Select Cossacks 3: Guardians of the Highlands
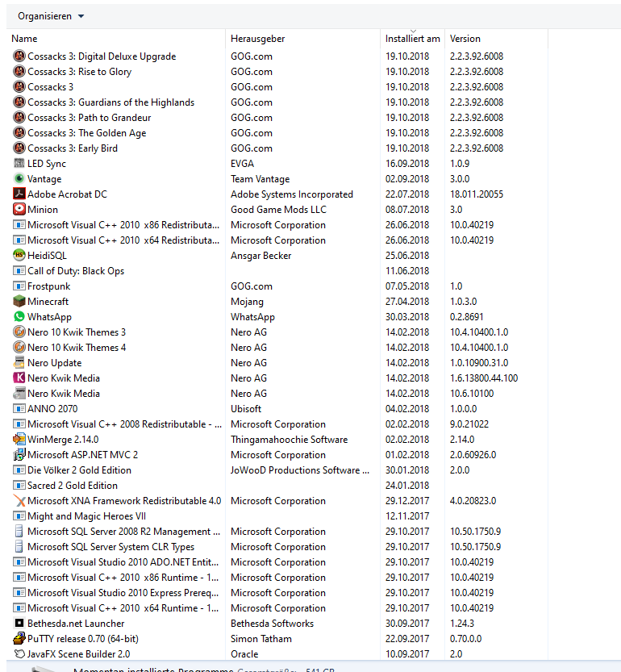 [111, 102]
